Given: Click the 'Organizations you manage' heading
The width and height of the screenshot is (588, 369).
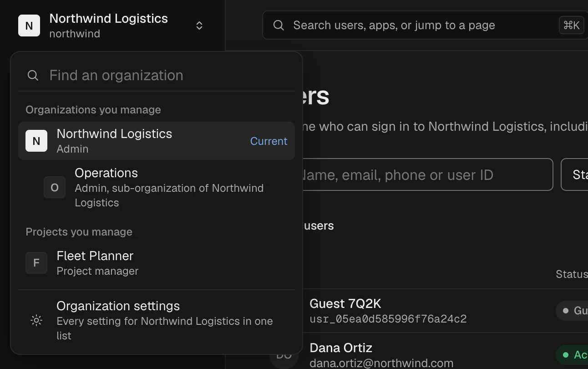Looking at the screenshot, I should coord(93,110).
